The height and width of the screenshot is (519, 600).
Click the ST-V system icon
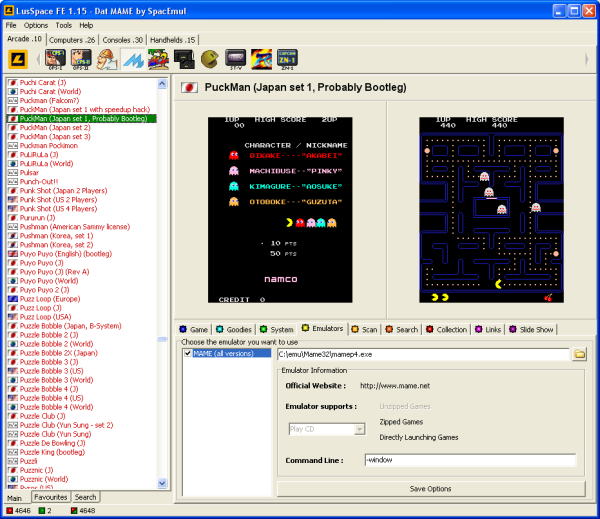235,60
